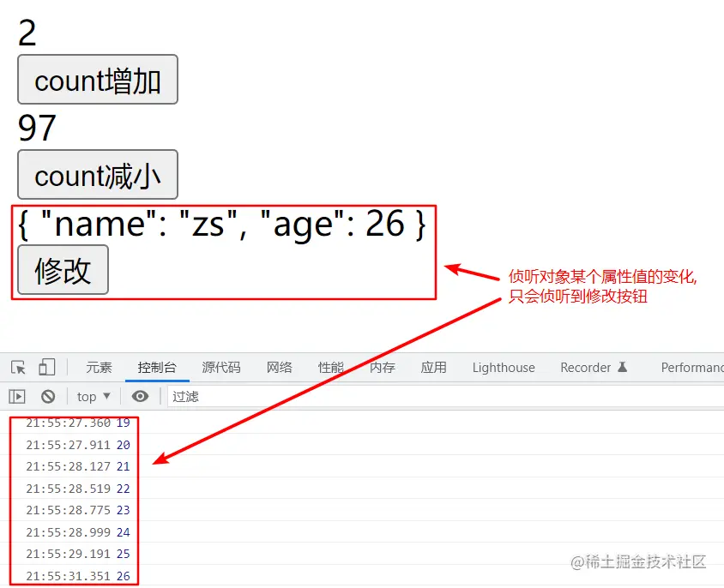Open the Recorder tab

coord(594,368)
